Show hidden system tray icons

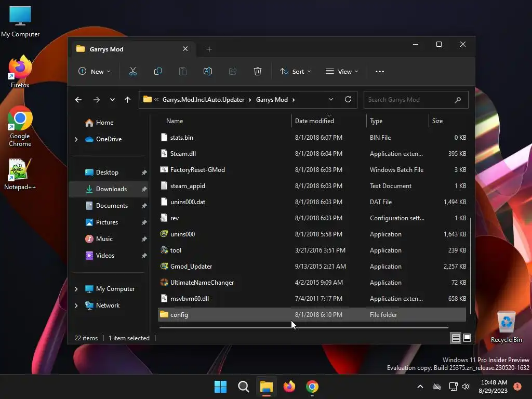420,387
